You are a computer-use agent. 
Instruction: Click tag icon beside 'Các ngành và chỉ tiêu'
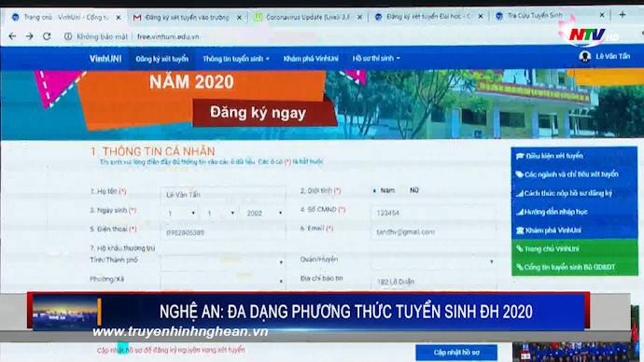click(x=520, y=174)
